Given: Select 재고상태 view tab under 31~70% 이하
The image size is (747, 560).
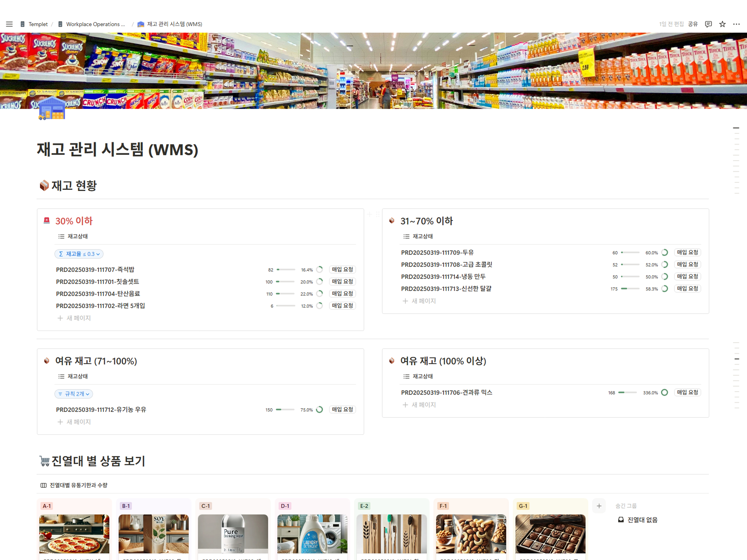Looking at the screenshot, I should click(418, 236).
